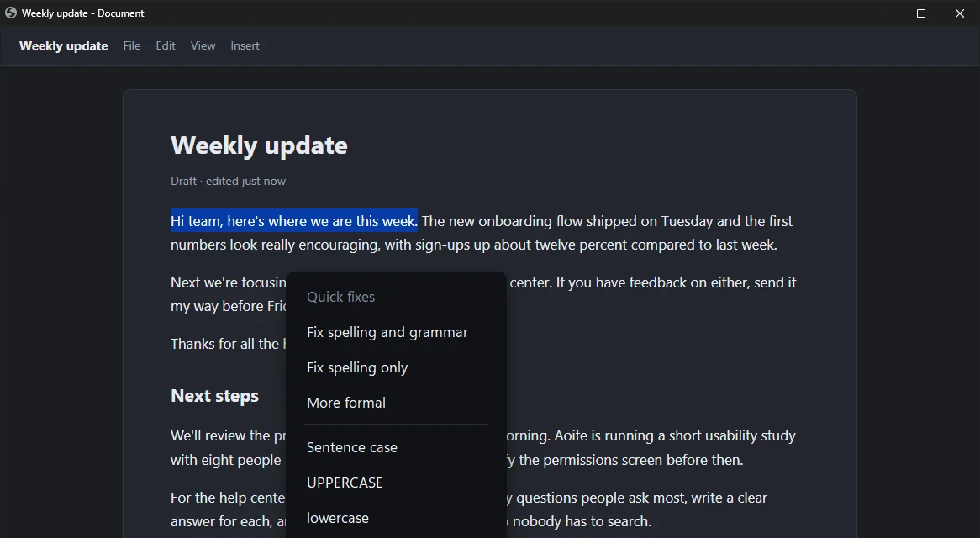Convert selection to Sentence case

396,447
